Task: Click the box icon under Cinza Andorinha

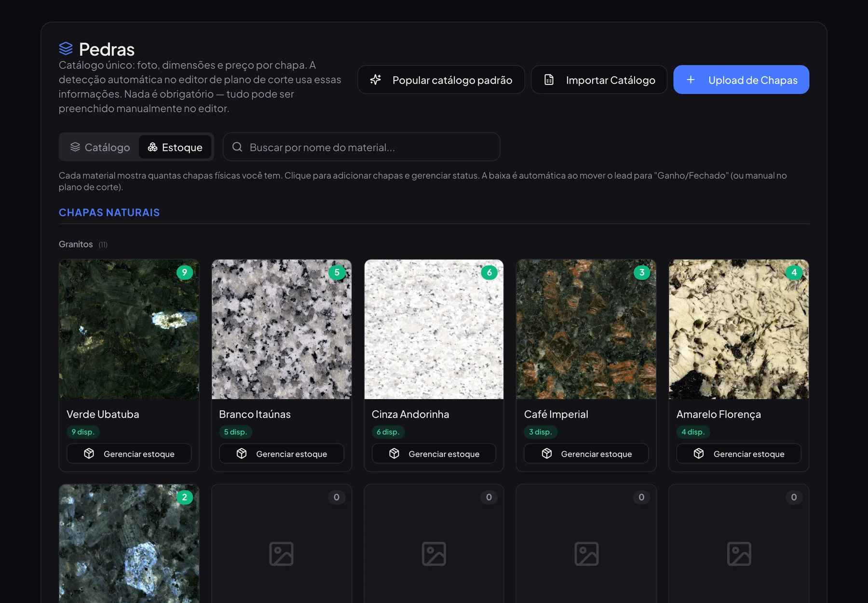Action: coord(394,454)
